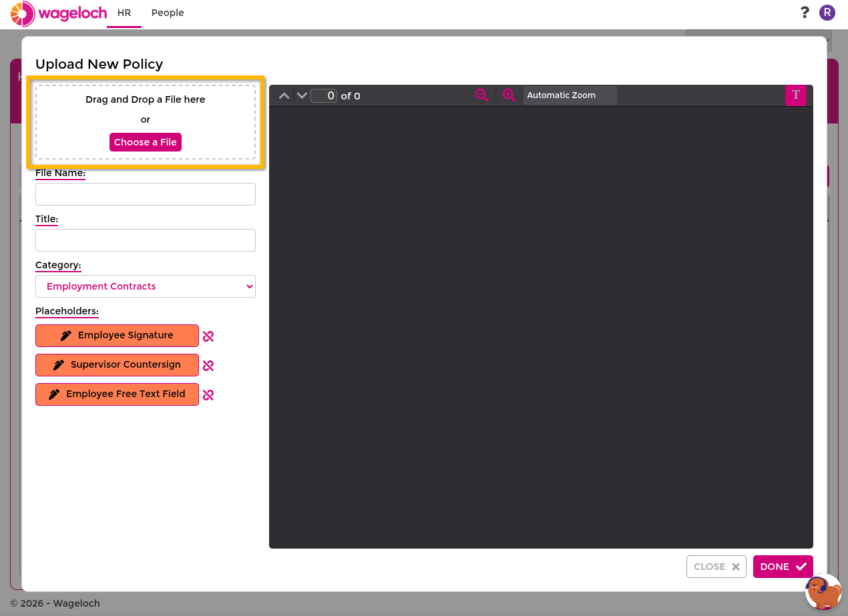Screen dimensions: 848x616
Task: Click the Placeholders label
Action: point(67,311)
